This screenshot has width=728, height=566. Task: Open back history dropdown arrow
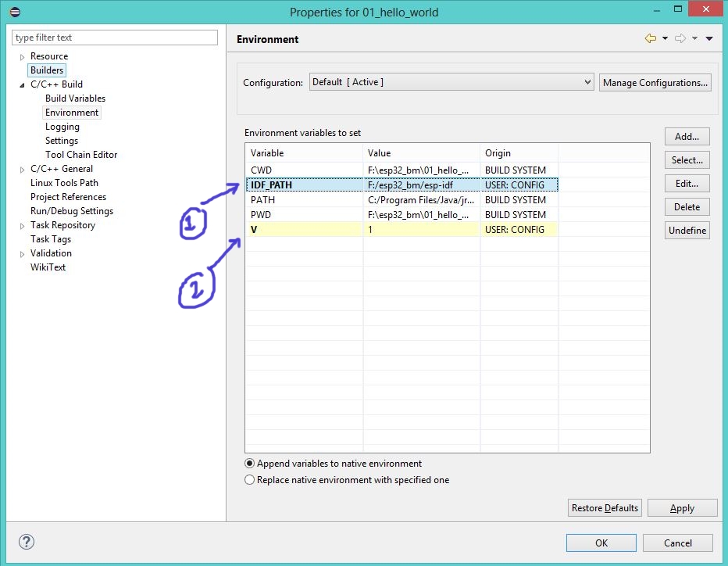click(665, 38)
